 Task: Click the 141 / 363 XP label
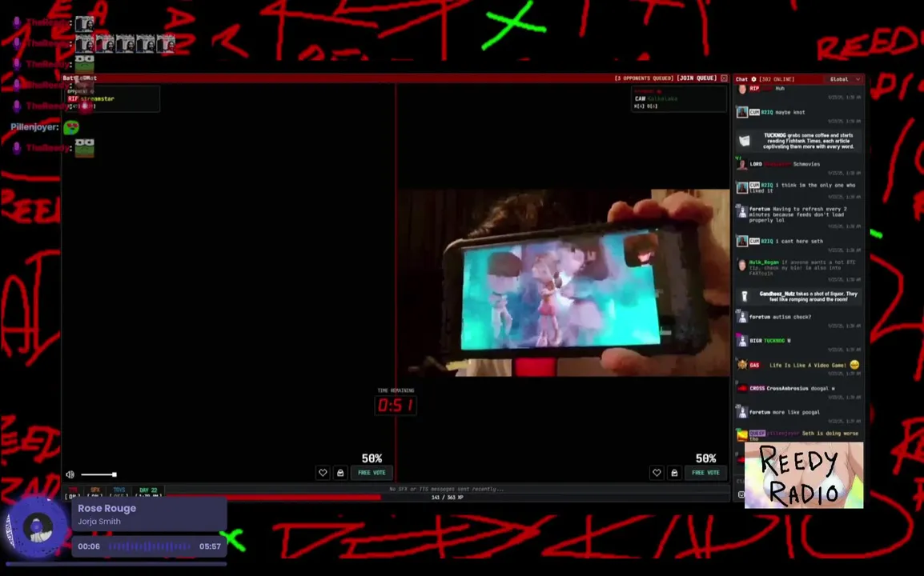pos(448,498)
